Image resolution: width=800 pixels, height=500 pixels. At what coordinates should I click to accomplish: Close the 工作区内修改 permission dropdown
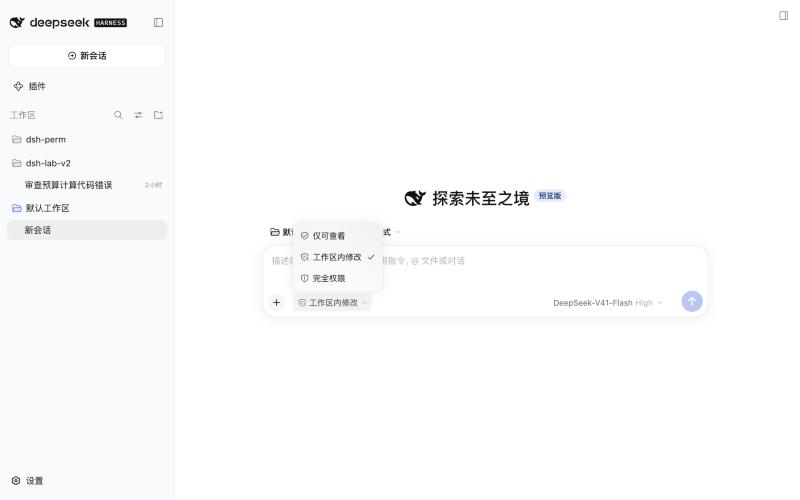(x=332, y=303)
